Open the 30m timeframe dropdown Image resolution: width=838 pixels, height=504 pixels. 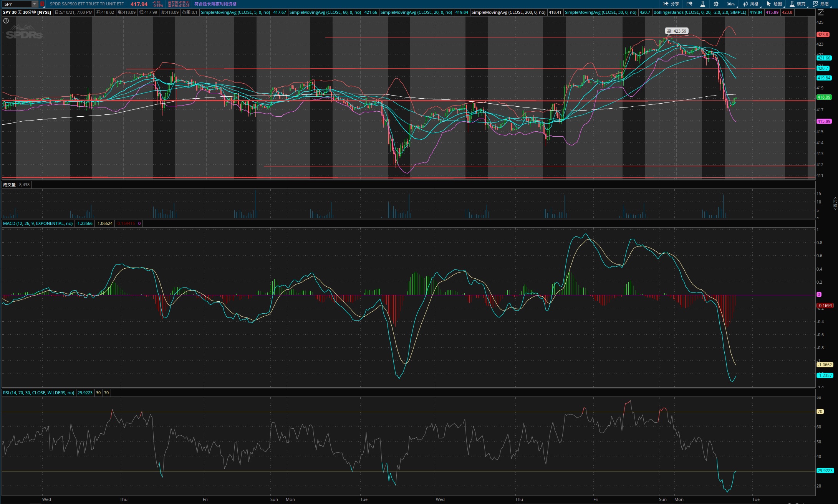pyautogui.click(x=730, y=4)
